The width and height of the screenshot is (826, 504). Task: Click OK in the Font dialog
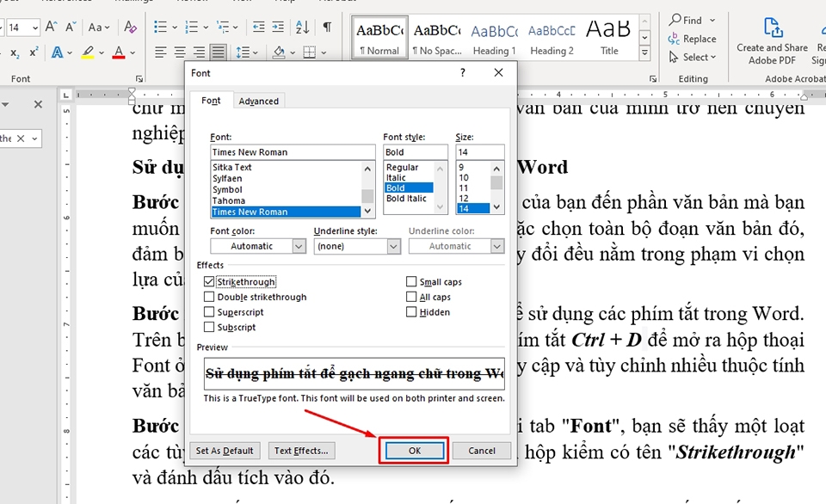click(415, 451)
